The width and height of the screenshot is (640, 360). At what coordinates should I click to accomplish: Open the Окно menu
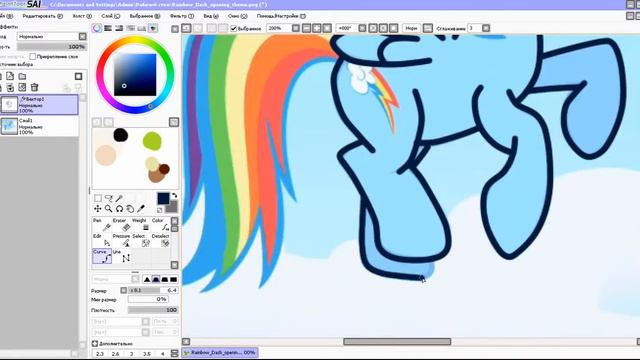[x=238, y=16]
